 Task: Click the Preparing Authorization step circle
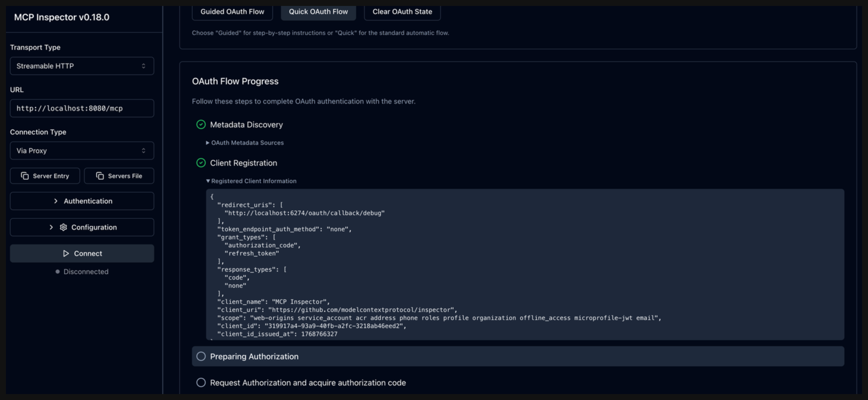pyautogui.click(x=201, y=357)
